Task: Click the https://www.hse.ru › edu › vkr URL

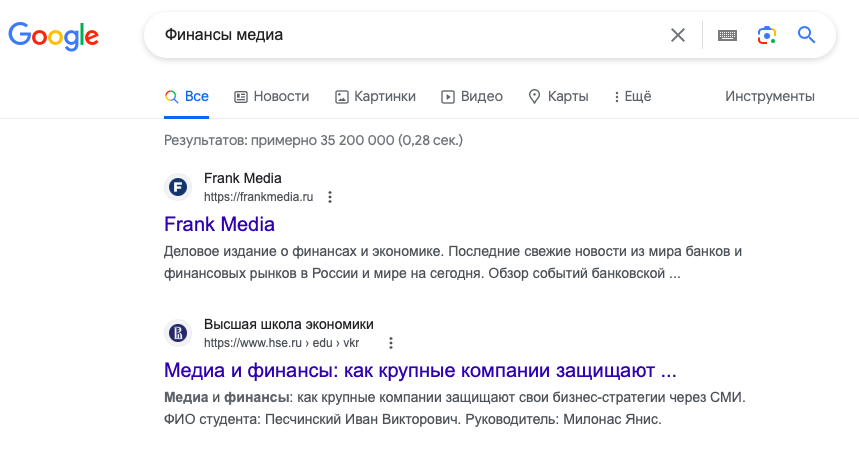Action: pyautogui.click(x=282, y=343)
